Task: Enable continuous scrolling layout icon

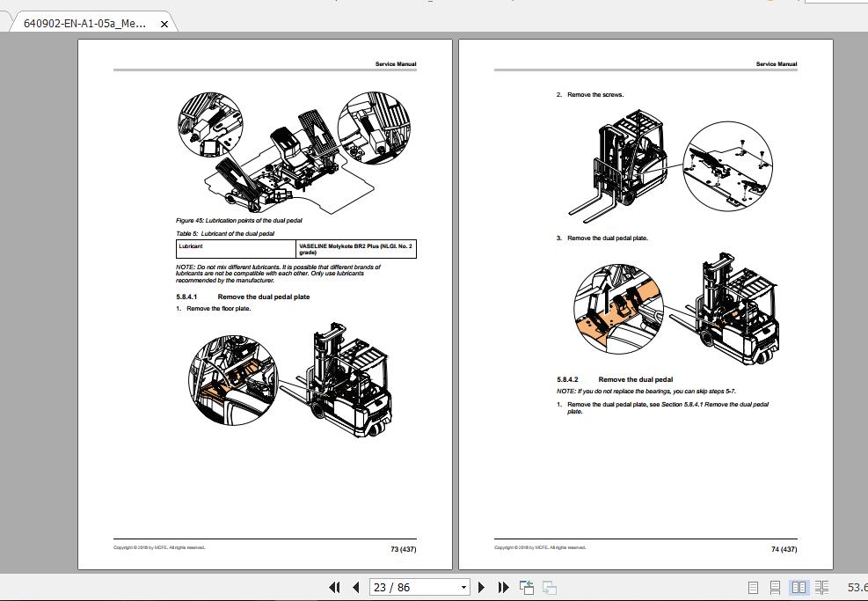Action: (776, 587)
